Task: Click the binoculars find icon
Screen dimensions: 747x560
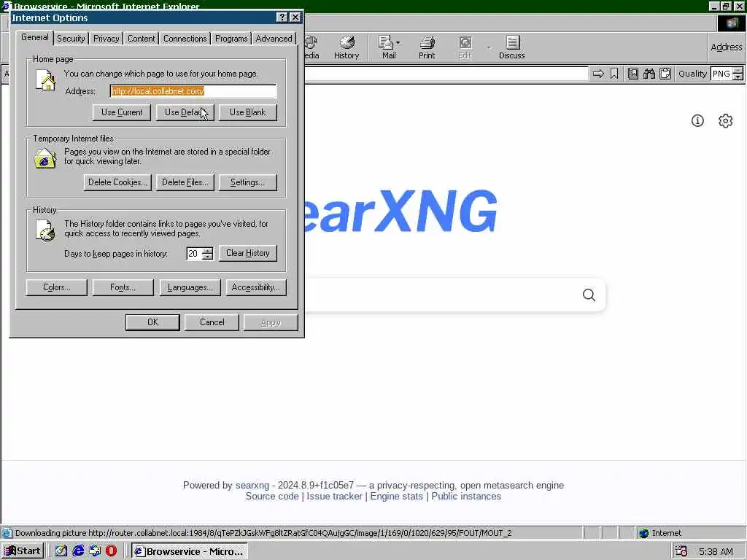Action: tap(649, 74)
